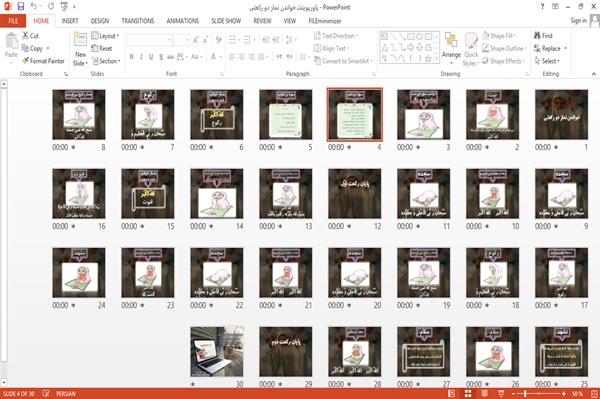
Task: Open font name combo box
Action: pos(149,40)
